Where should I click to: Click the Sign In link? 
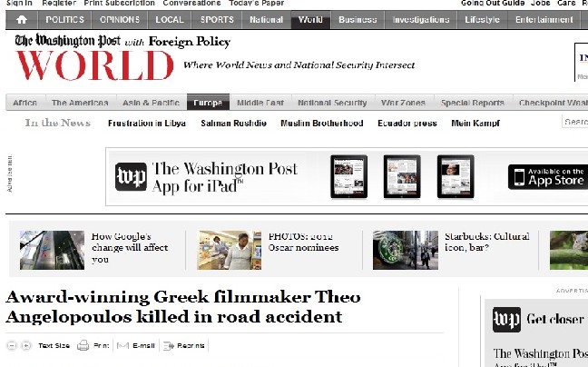click(x=19, y=3)
